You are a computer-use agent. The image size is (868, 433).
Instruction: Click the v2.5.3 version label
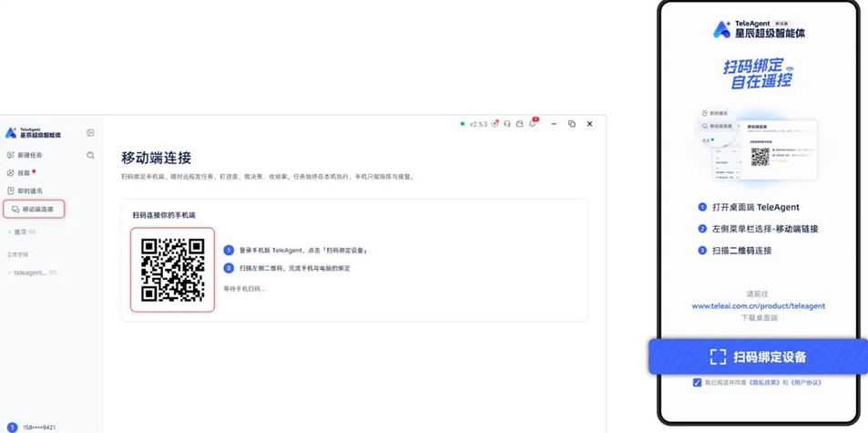point(478,124)
